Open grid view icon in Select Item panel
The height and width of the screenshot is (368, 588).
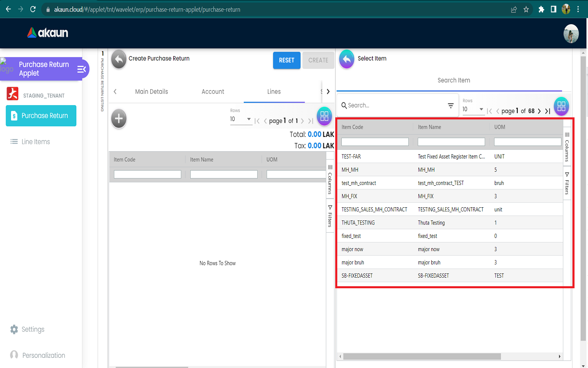(561, 106)
